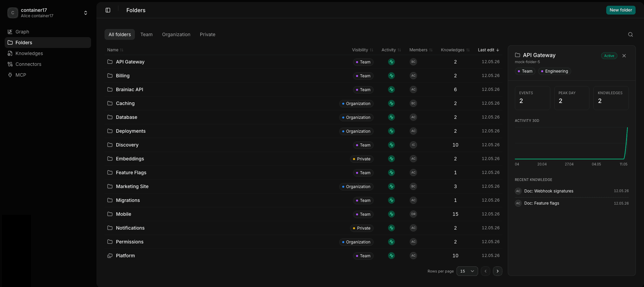Switch to the Organization tab
644x287 pixels.
point(176,34)
